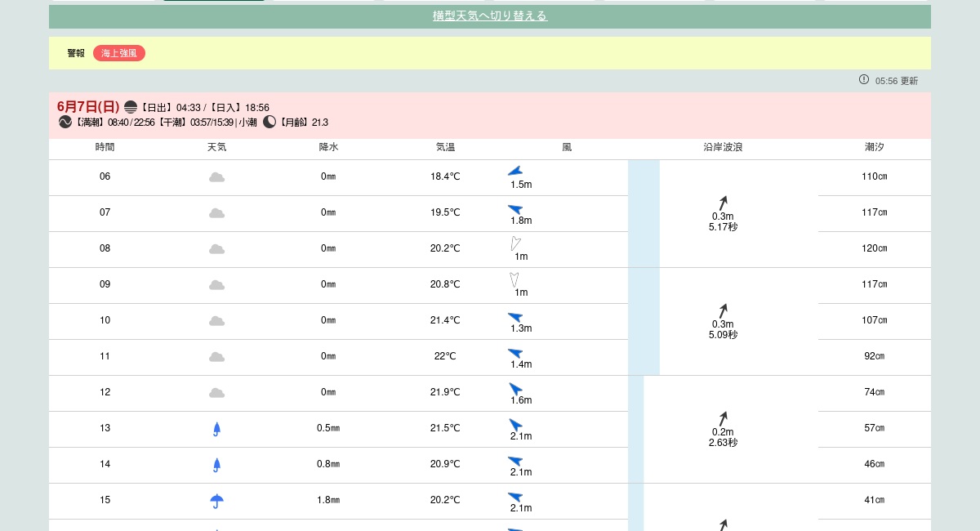
Task: Click the wave direction arrow above 5.17秒
Action: pyautogui.click(x=723, y=203)
